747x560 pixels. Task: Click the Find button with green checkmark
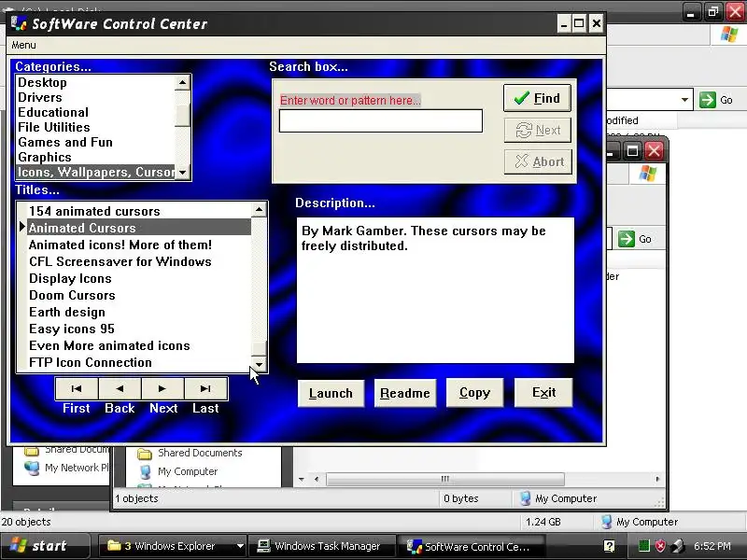coord(538,98)
